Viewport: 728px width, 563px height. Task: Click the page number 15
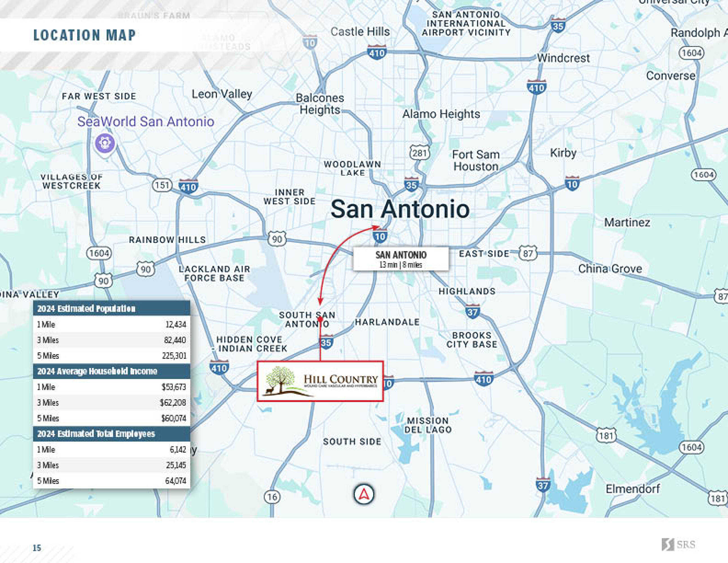(x=37, y=548)
